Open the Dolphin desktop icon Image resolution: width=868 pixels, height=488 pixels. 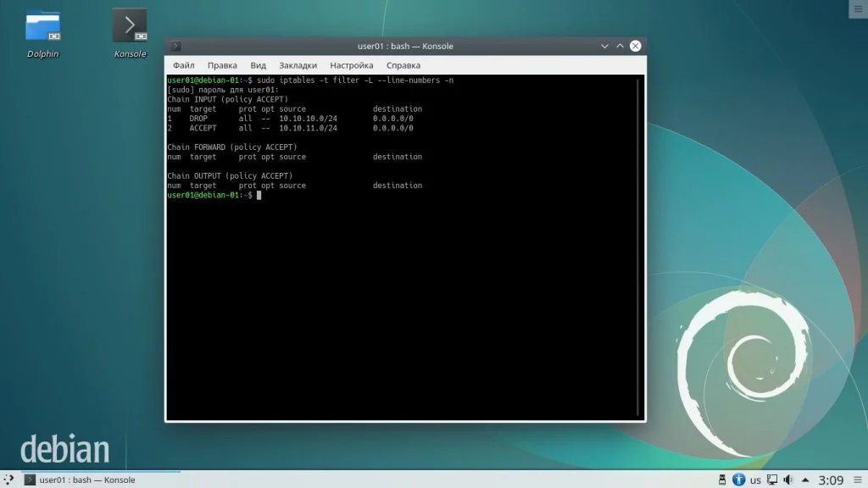pos(42,33)
